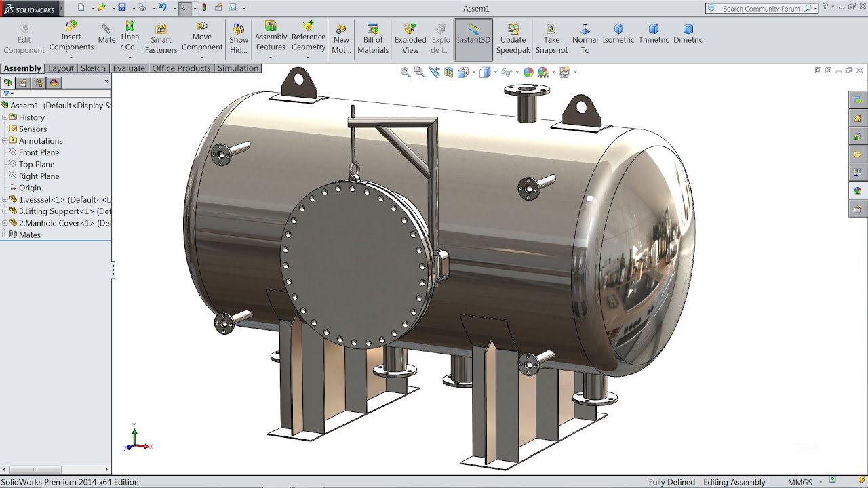868x488 pixels.
Task: Expand the 1.vesssel<1> component node
Action: point(5,199)
